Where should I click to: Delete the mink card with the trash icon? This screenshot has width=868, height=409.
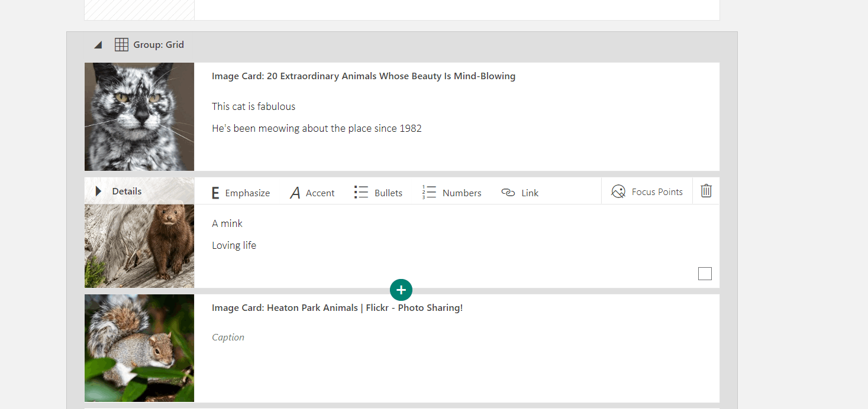tap(705, 190)
